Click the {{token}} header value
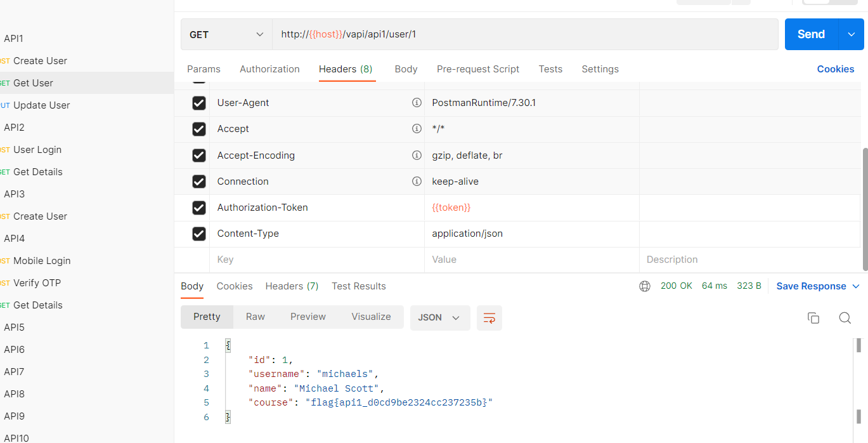Screen dimensions: 868x443 [451, 208]
